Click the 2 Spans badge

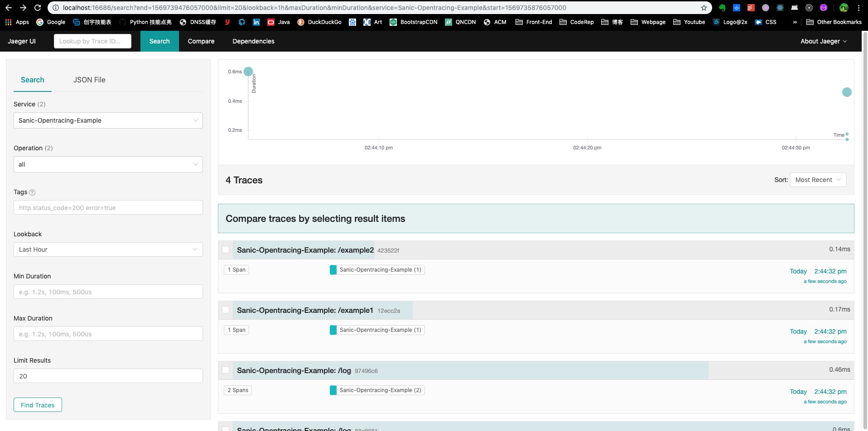pos(238,390)
